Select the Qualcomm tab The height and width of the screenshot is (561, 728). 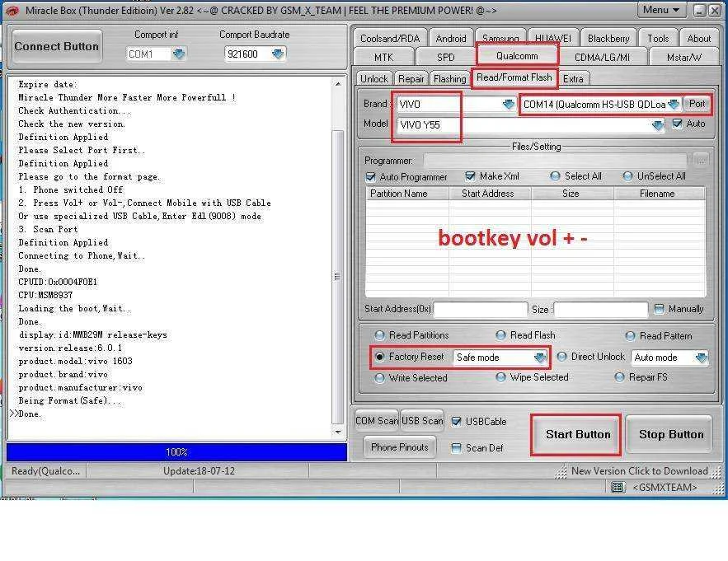pos(517,56)
